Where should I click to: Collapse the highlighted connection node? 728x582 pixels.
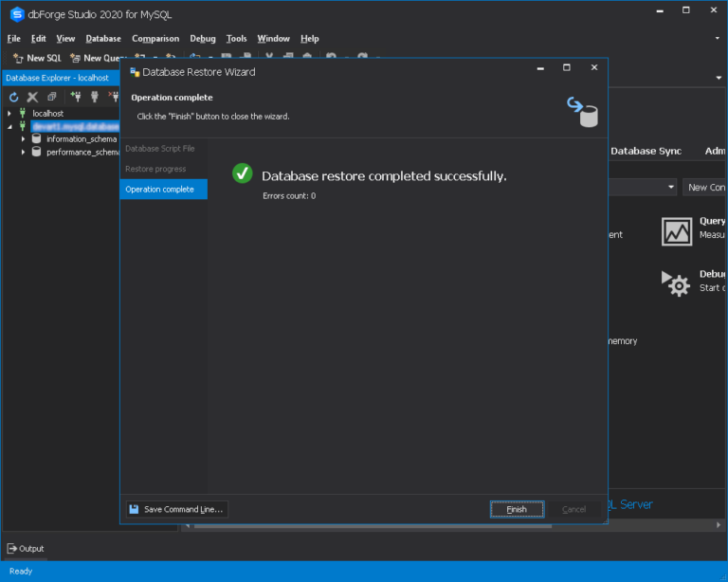9,126
